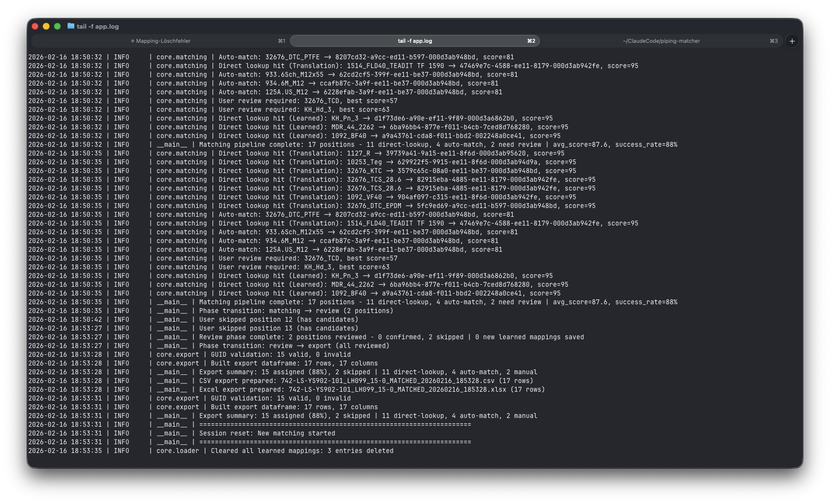Open a new tab with plus button
This screenshot has width=830, height=504.
point(792,41)
